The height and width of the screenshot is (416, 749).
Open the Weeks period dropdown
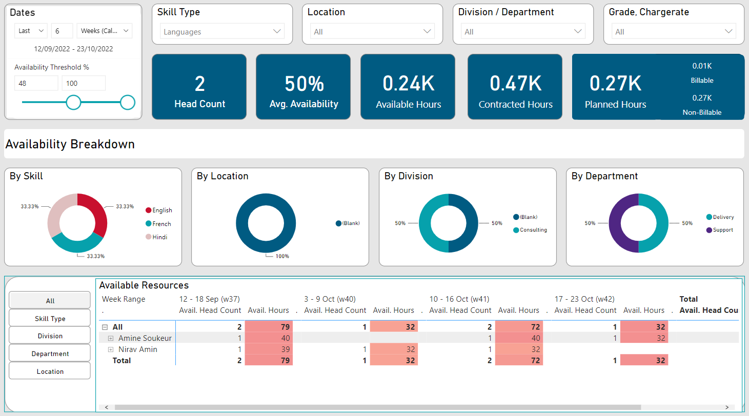tap(104, 32)
